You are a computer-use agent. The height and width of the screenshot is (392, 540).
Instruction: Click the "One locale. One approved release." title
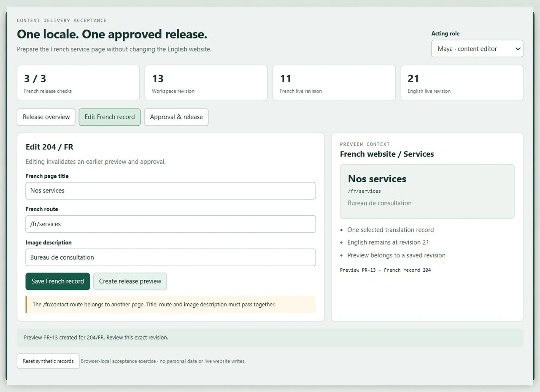[112, 34]
